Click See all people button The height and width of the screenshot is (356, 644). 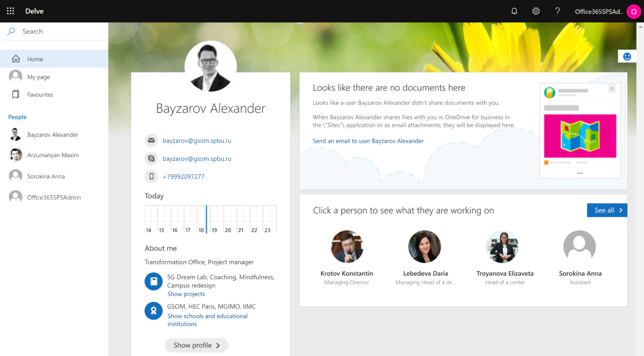(607, 210)
